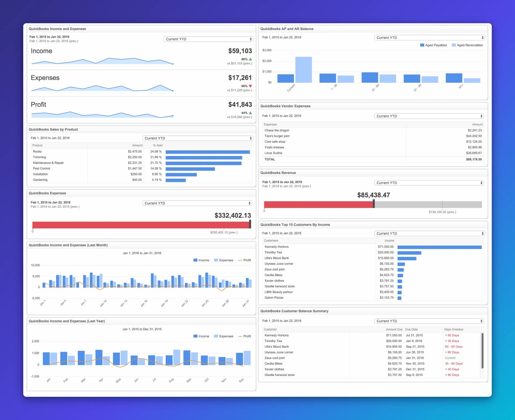Screen dimensions: 515x420
Task: Click '> 90 Days' for Kennedy Hortons balance
Action: pyautogui.click(x=452, y=335)
